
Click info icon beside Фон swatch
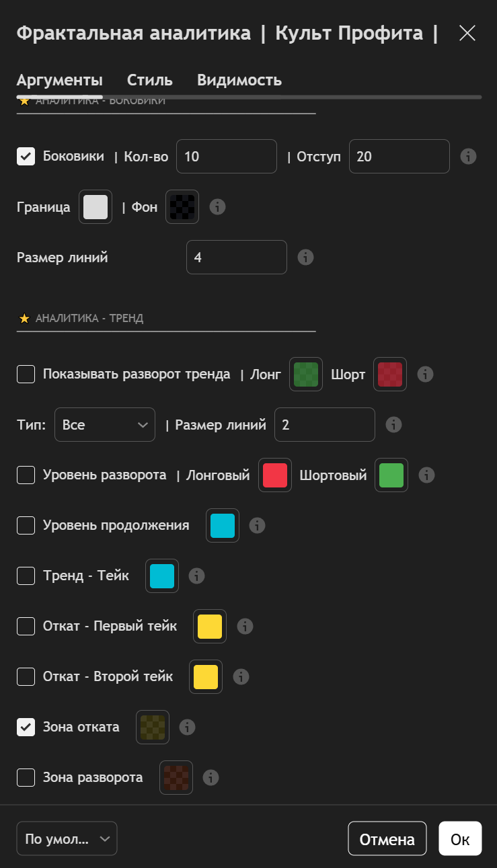point(217,207)
